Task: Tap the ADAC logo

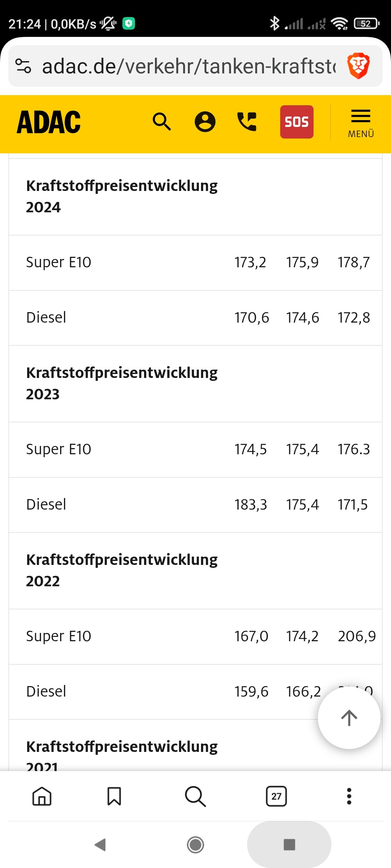Action: (49, 122)
